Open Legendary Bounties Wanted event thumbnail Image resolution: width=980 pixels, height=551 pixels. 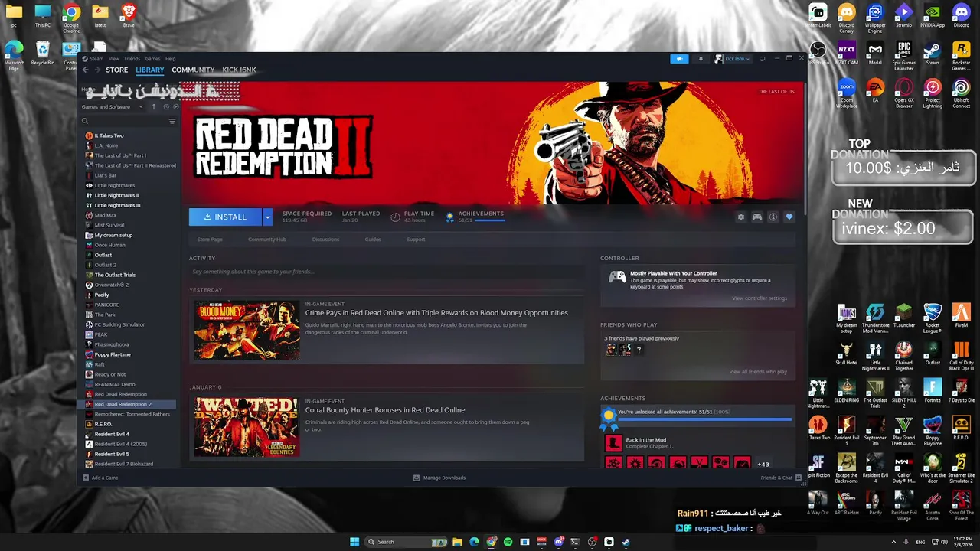[x=247, y=427]
